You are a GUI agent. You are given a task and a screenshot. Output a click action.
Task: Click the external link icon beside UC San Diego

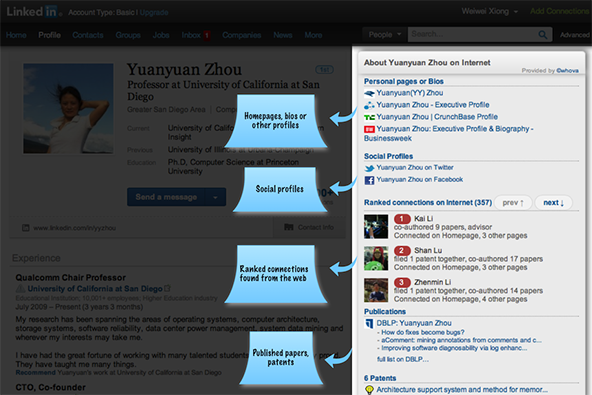tap(167, 289)
